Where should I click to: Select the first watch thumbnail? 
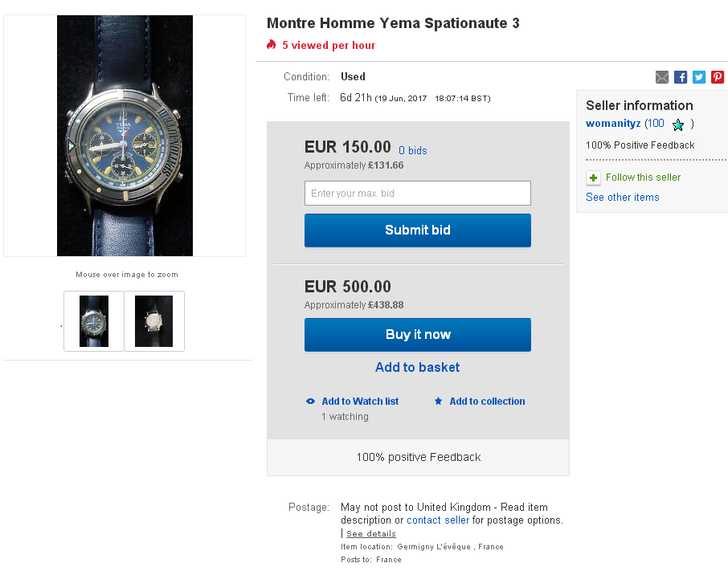94,321
